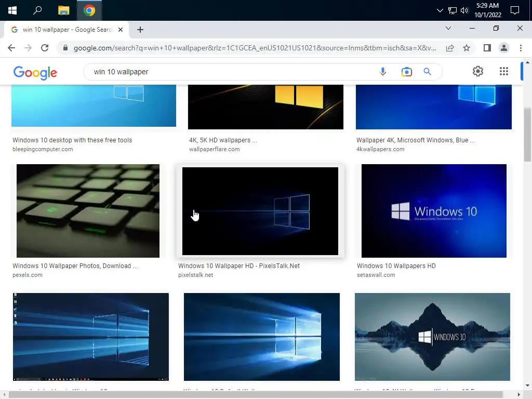Screen dimensions: 532x399
Task: Select the Chrome taskbar icon
Action: tap(89, 10)
